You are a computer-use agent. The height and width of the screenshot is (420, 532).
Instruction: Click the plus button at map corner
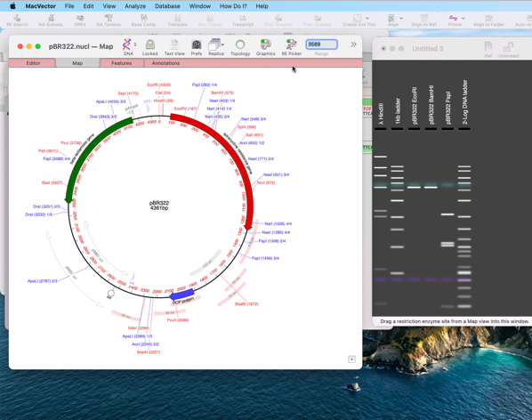coord(351,359)
